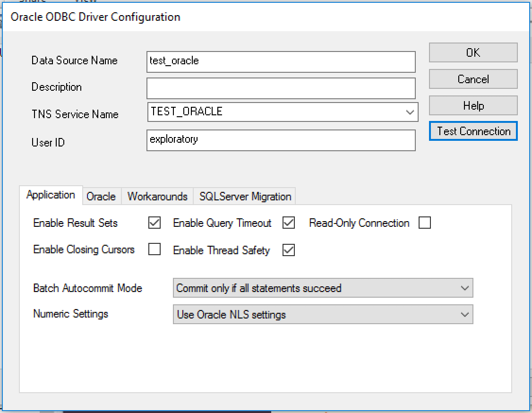Click inside the Description field
532x413 pixels.
[x=281, y=88]
